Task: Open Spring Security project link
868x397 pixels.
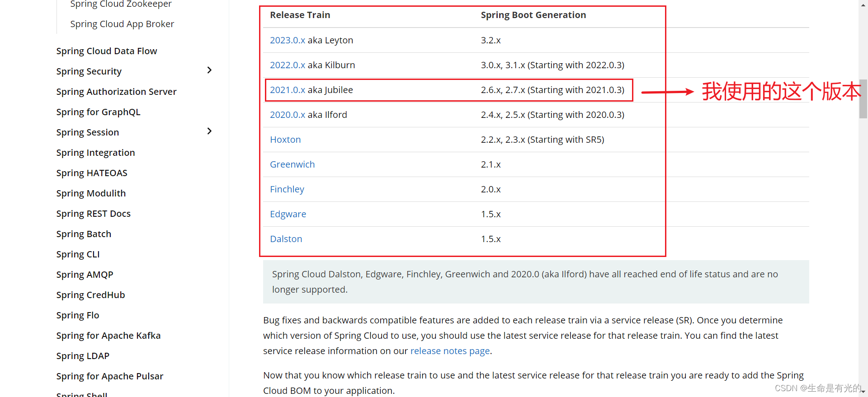Action: [89, 71]
